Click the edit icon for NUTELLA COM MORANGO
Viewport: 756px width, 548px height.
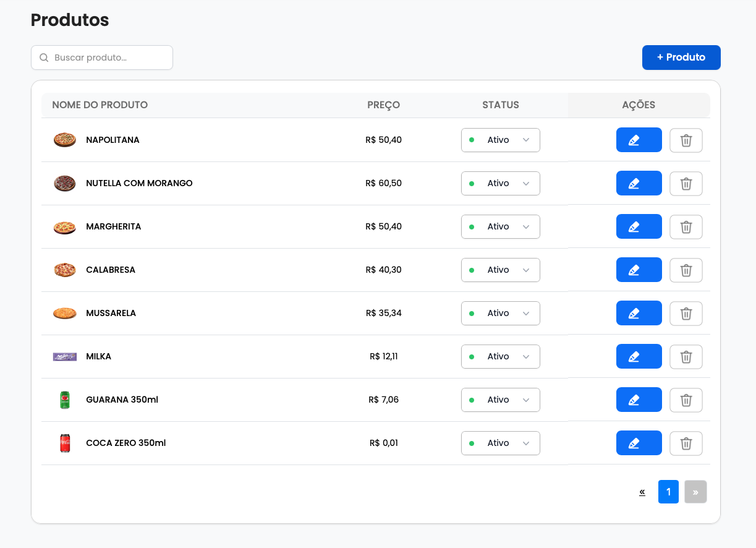(x=639, y=183)
